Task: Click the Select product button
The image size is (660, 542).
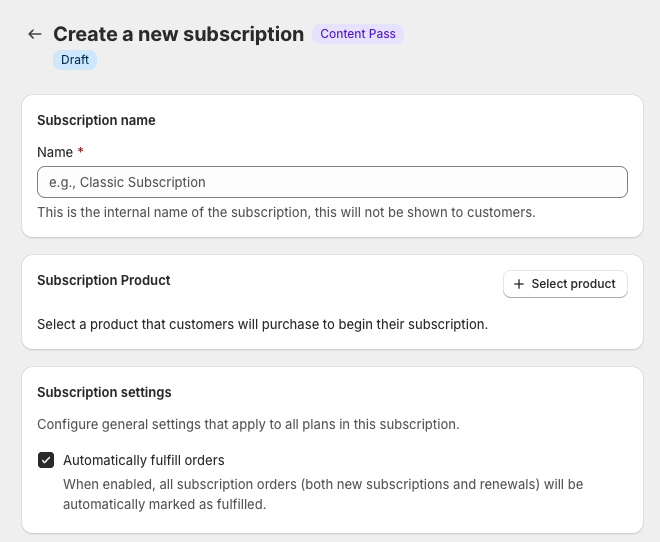Action: click(x=565, y=284)
